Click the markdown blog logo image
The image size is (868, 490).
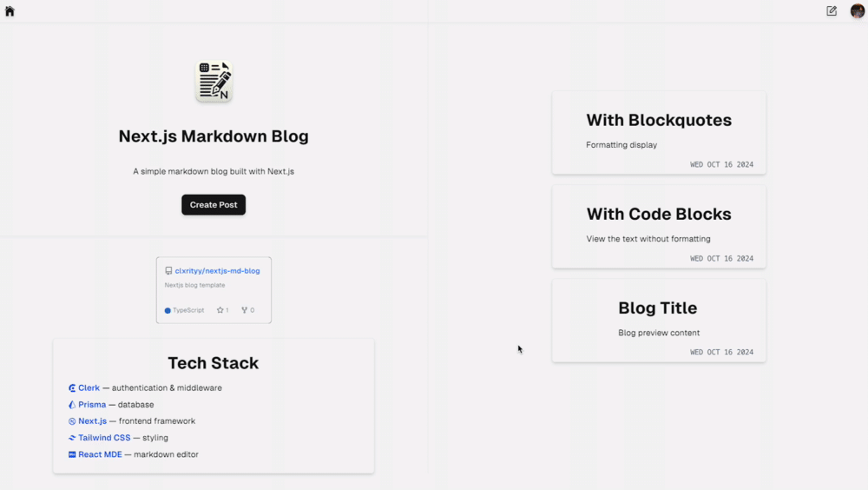click(x=214, y=82)
